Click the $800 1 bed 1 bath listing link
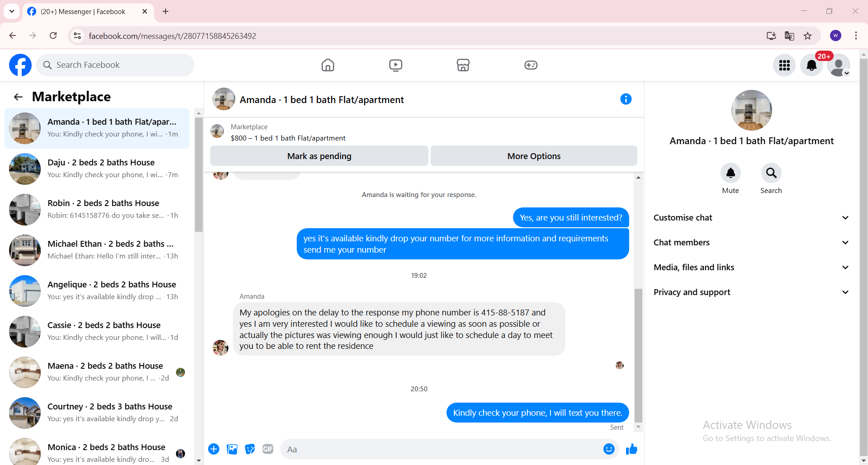This screenshot has width=868, height=465. [288, 138]
